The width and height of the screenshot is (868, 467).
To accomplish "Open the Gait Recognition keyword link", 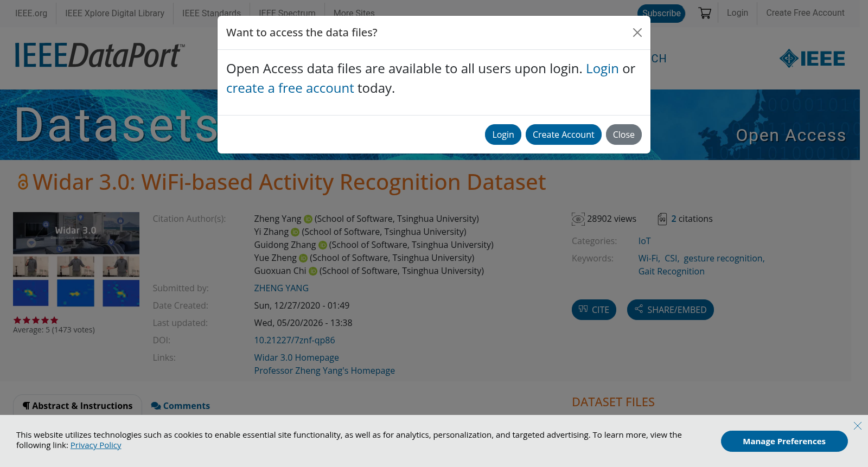I will point(671,271).
